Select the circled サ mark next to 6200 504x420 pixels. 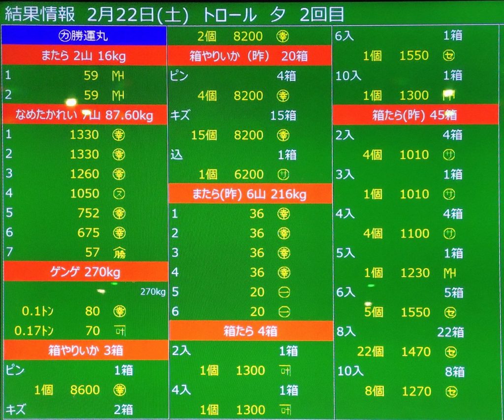point(283,174)
